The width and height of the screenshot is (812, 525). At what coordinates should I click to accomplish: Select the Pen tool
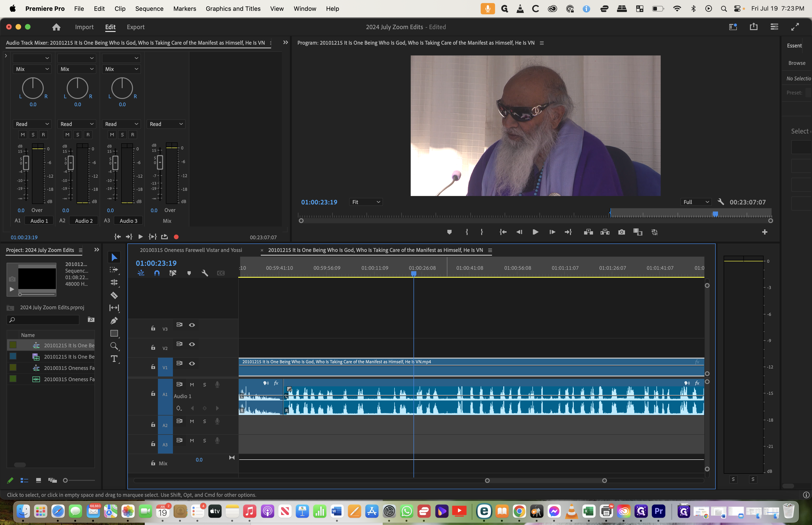click(114, 321)
